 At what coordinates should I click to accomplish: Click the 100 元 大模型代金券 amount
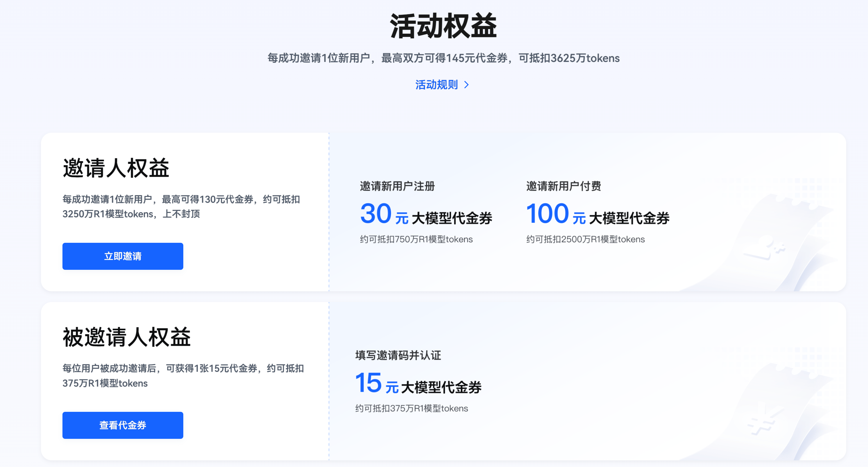click(x=598, y=214)
